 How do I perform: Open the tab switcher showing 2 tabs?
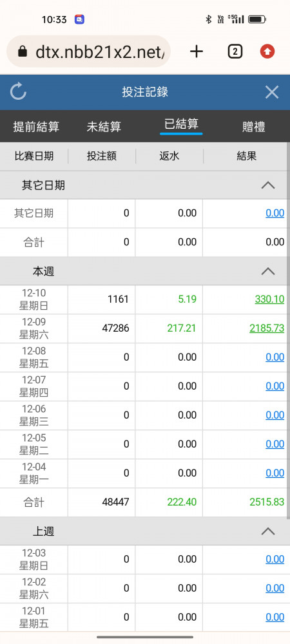click(x=235, y=52)
